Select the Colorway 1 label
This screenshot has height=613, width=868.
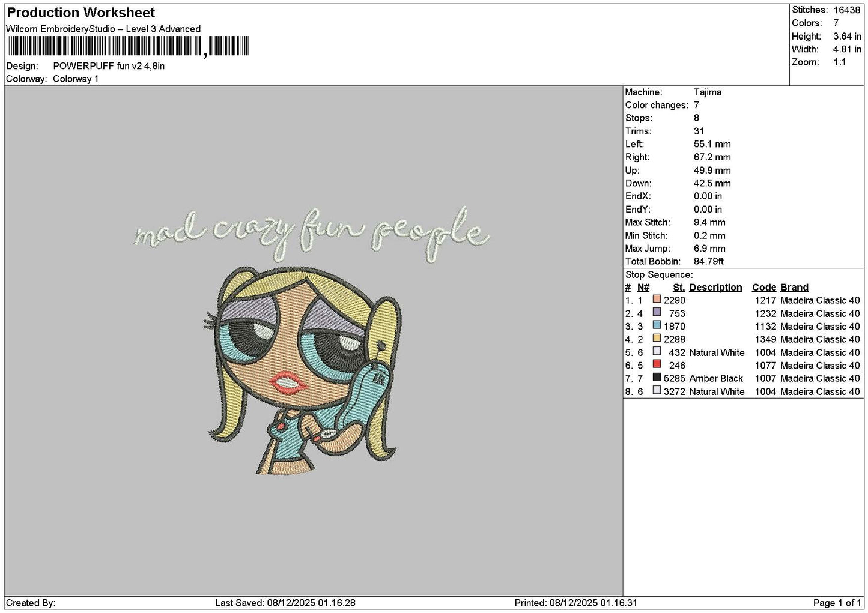[76, 79]
